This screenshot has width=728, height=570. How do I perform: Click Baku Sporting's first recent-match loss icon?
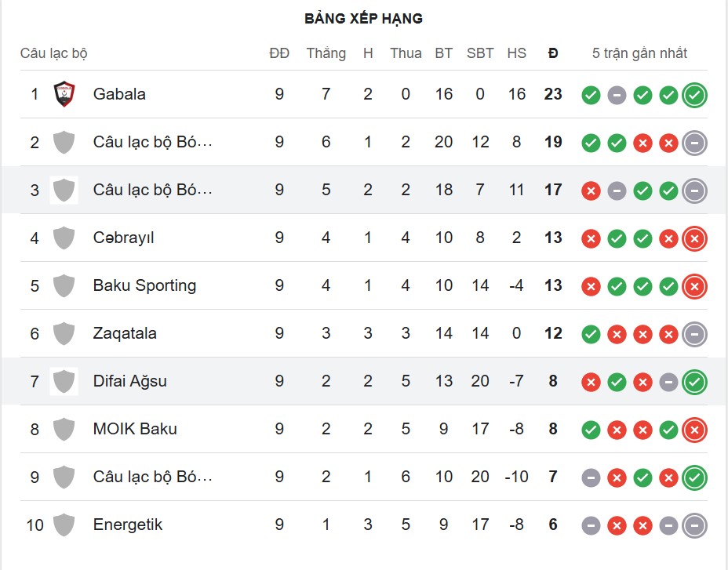591,286
